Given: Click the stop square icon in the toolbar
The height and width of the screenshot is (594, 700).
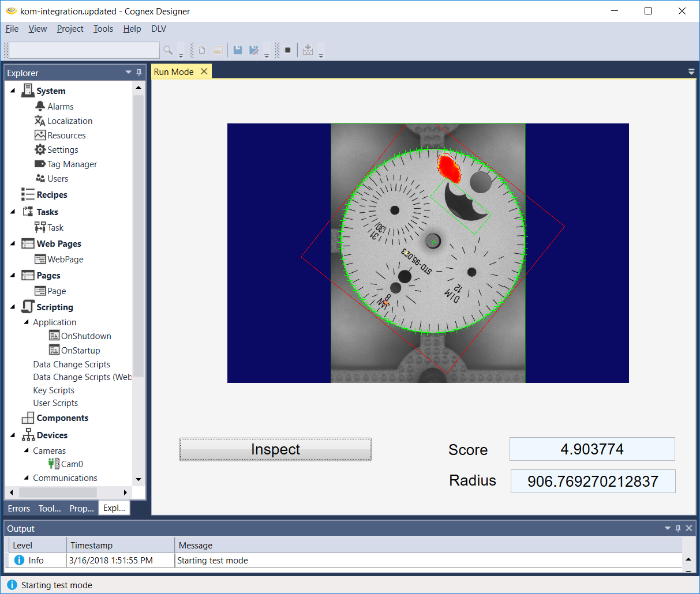Looking at the screenshot, I should [x=287, y=50].
